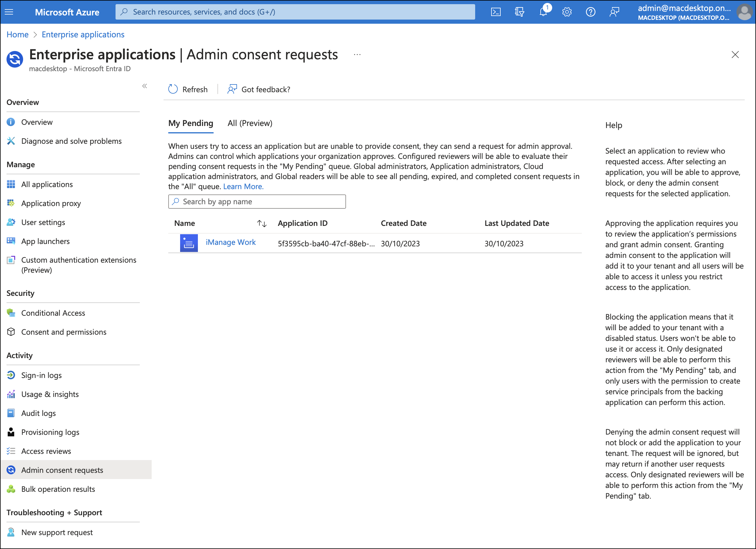Click the Search by app name field
The height and width of the screenshot is (549, 756).
coord(257,202)
